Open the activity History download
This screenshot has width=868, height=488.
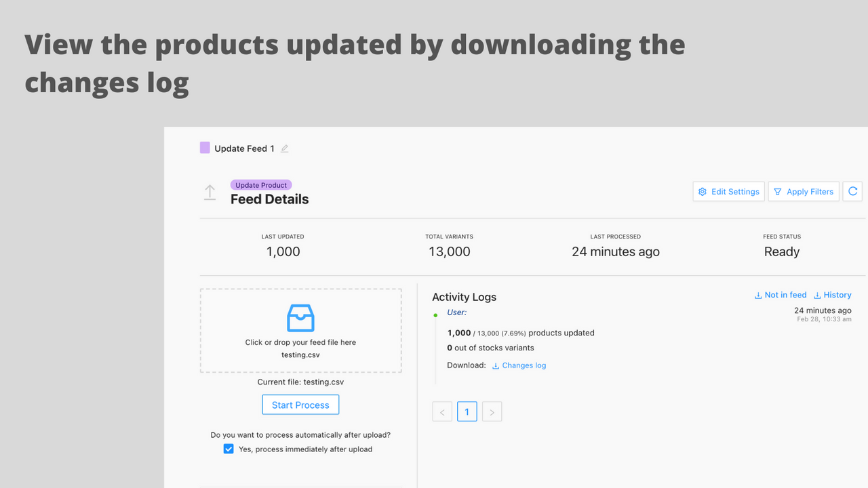pyautogui.click(x=833, y=295)
